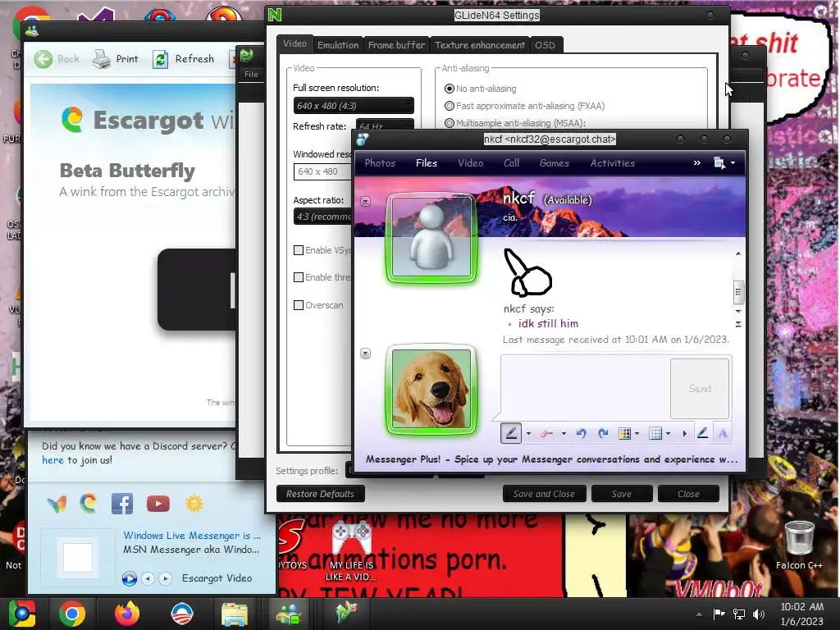Switch to the Emulation tab

coord(337,45)
